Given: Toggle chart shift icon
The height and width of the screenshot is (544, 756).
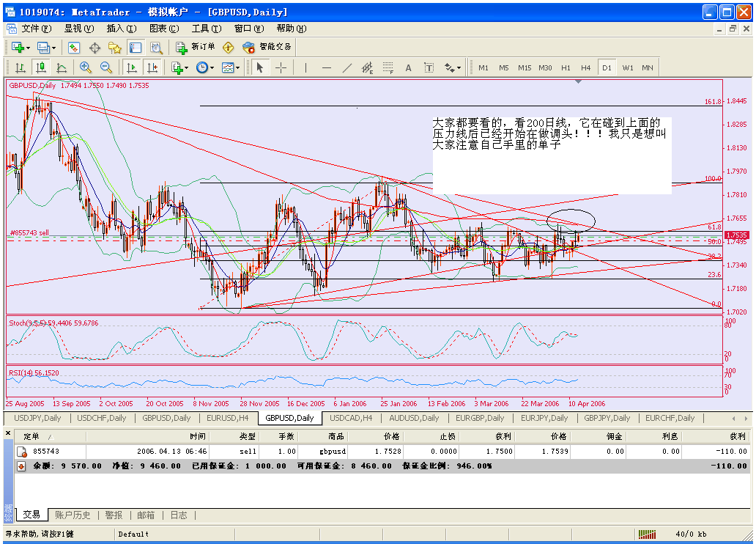Looking at the screenshot, I should [152, 67].
